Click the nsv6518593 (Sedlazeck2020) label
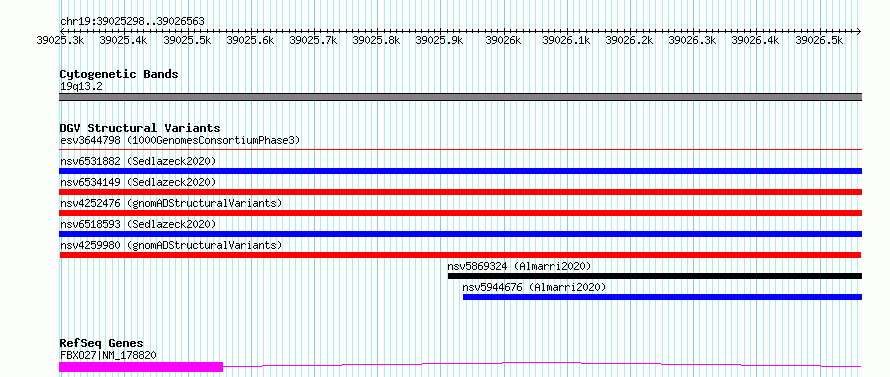 [138, 224]
